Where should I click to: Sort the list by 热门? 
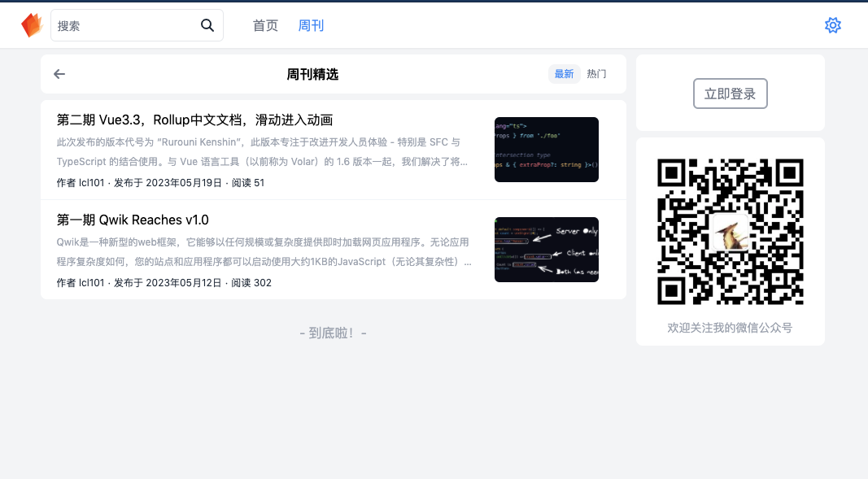coord(596,74)
